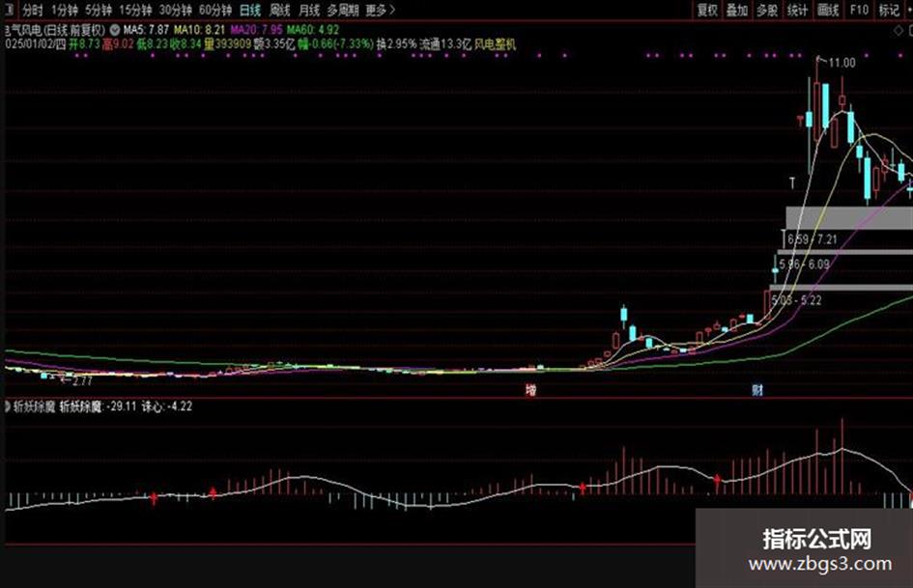Select the 30分钟 period tab

pos(175,10)
